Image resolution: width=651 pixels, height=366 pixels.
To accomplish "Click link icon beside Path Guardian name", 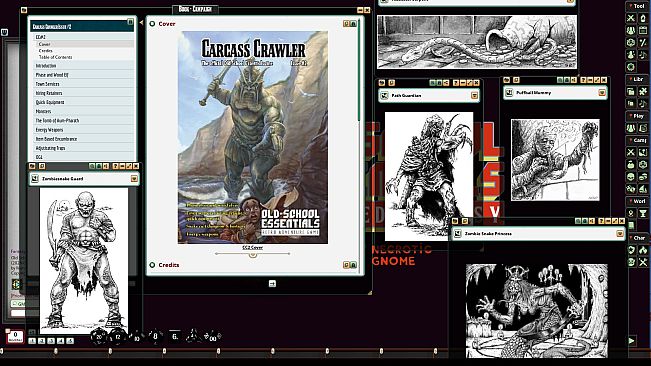I will (x=384, y=95).
